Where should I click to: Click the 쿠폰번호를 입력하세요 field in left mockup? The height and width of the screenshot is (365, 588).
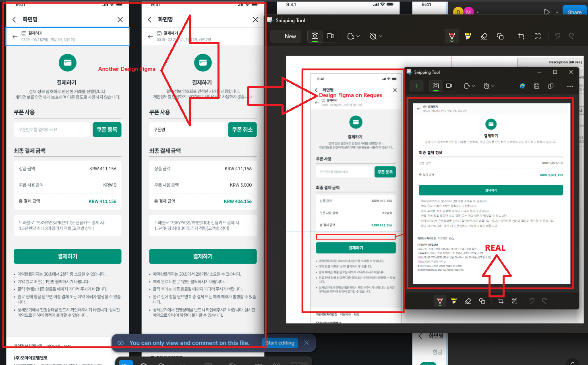click(52, 130)
